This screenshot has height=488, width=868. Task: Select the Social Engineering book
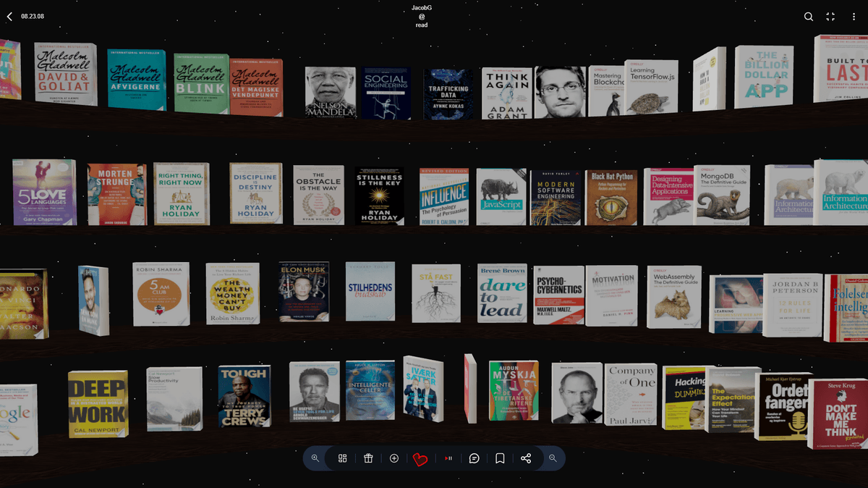(386, 93)
